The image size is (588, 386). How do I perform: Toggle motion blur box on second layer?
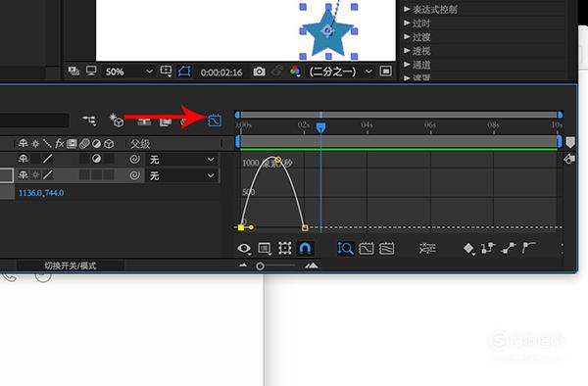tap(84, 174)
